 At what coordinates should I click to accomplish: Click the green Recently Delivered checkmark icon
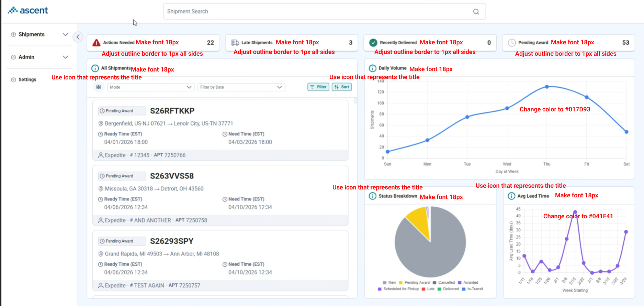373,43
